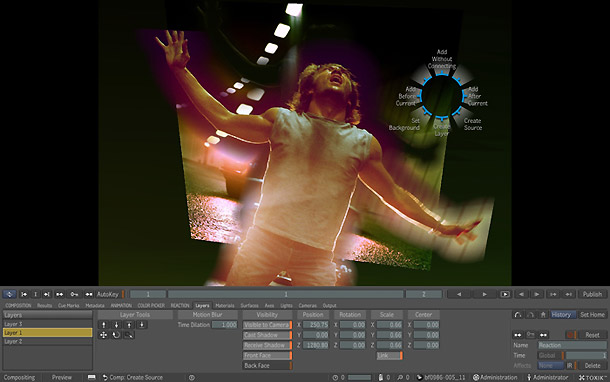
Task: Open the Time Global dropdown
Action: pyautogui.click(x=551, y=355)
